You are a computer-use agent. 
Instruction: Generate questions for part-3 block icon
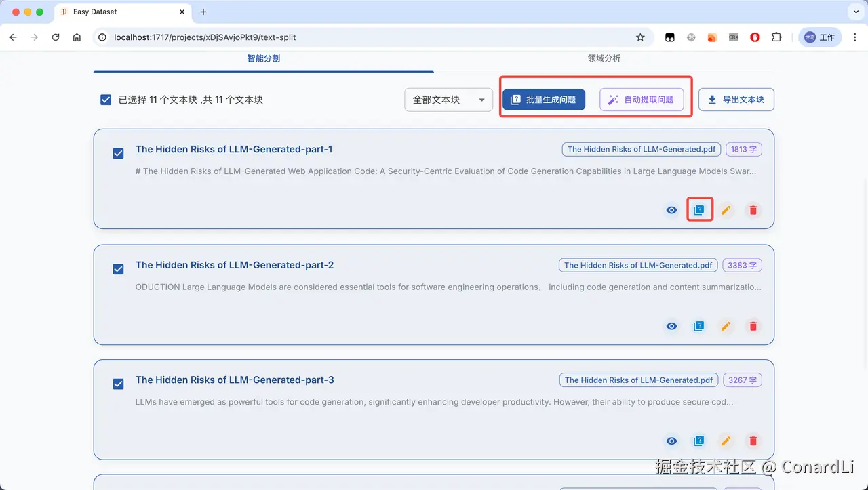698,441
